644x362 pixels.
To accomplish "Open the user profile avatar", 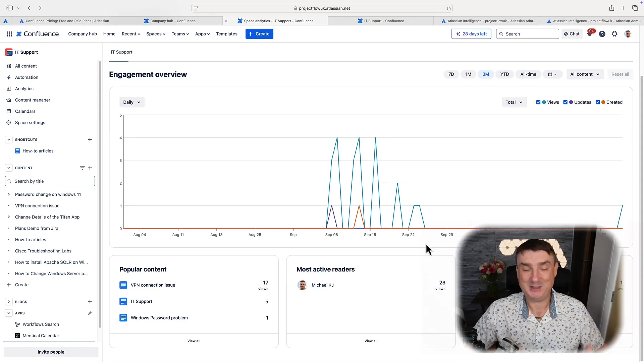I will click(628, 34).
